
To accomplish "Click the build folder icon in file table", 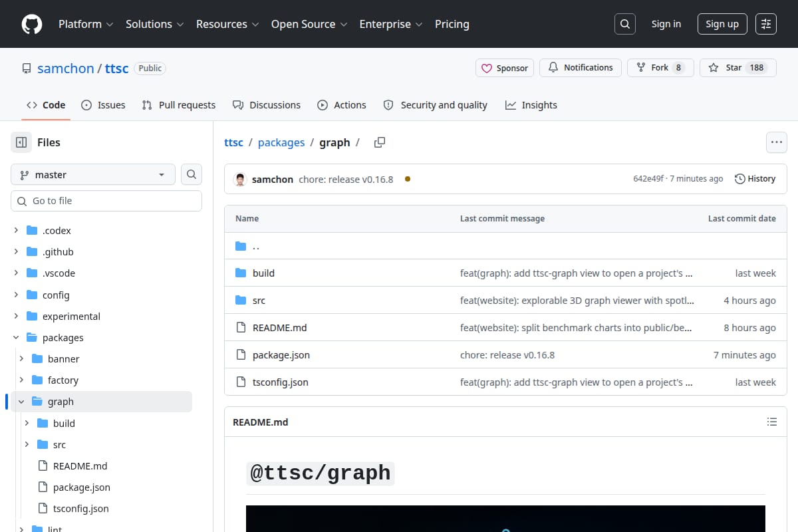I will pos(241,273).
